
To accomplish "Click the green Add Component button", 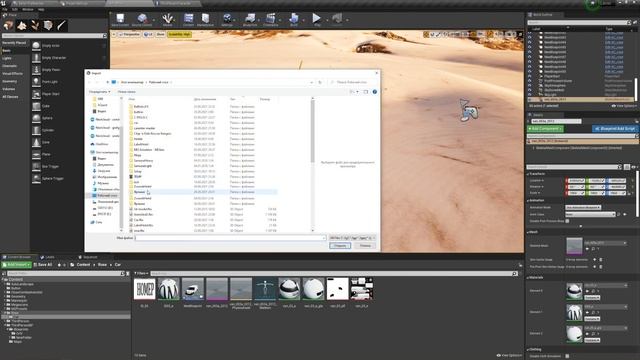I will (x=546, y=129).
